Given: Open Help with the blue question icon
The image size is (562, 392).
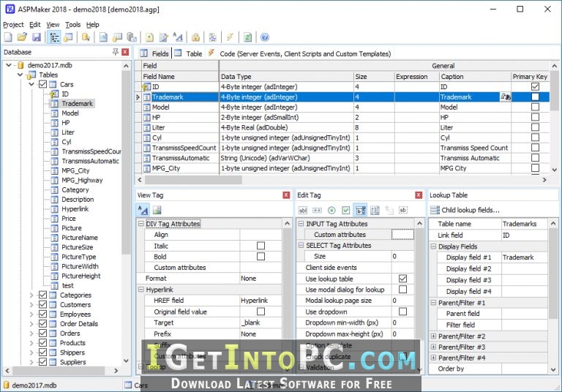Looking at the screenshot, I should tap(264, 37).
